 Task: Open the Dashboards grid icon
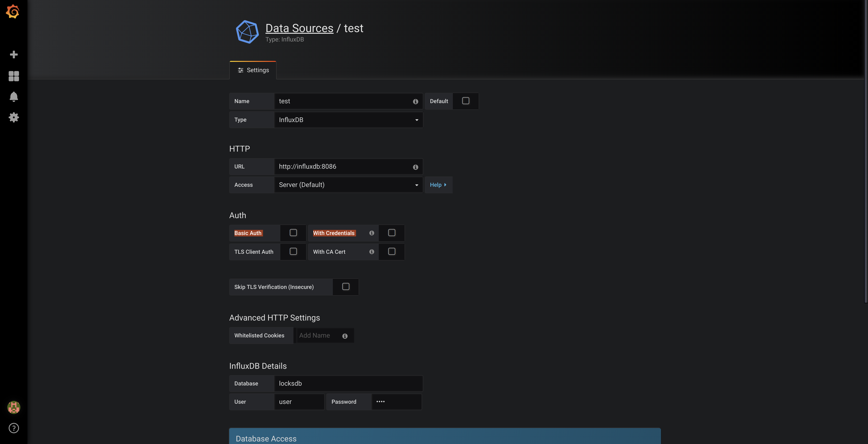(x=14, y=76)
